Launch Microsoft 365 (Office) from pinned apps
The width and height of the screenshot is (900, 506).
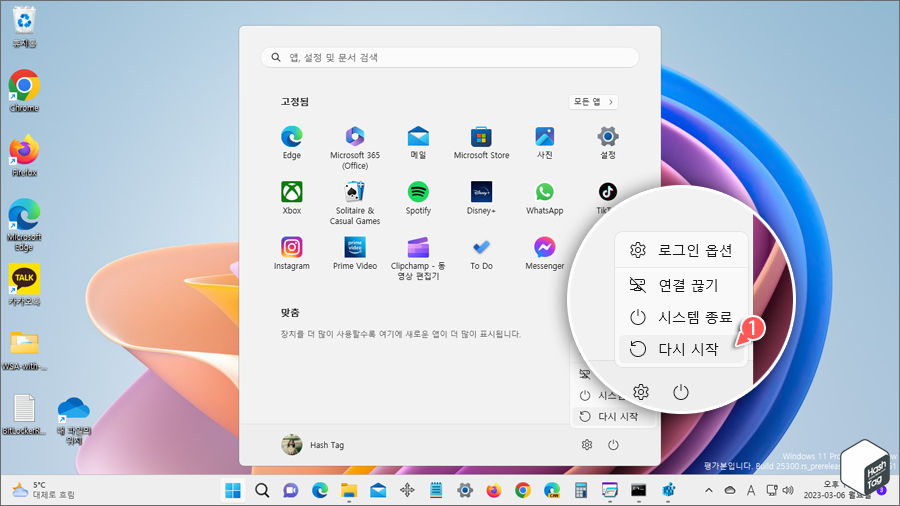coord(355,148)
